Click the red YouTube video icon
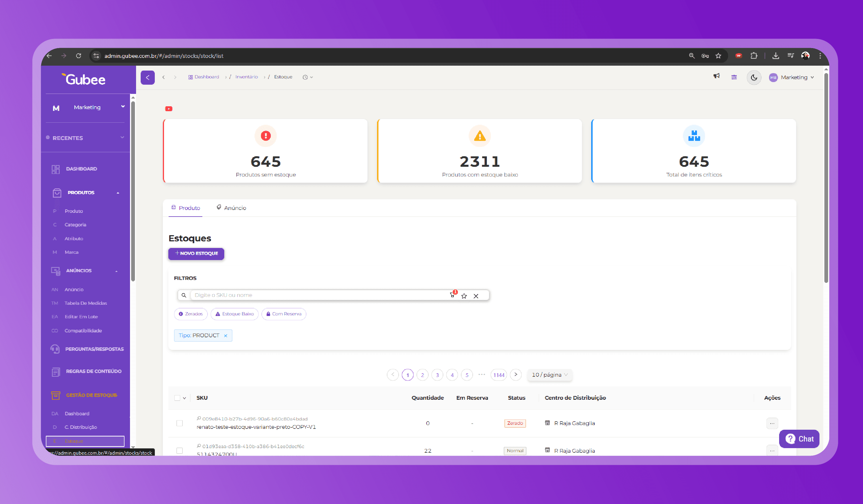 click(x=169, y=109)
